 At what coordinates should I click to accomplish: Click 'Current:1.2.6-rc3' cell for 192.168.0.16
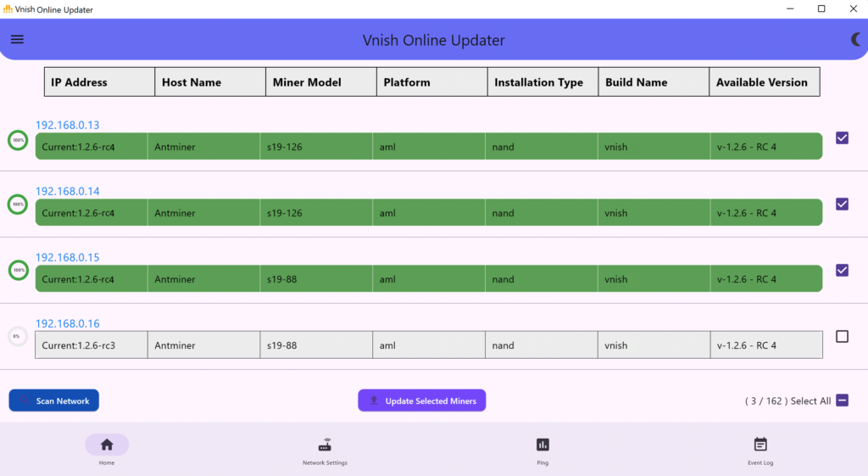[92, 345]
